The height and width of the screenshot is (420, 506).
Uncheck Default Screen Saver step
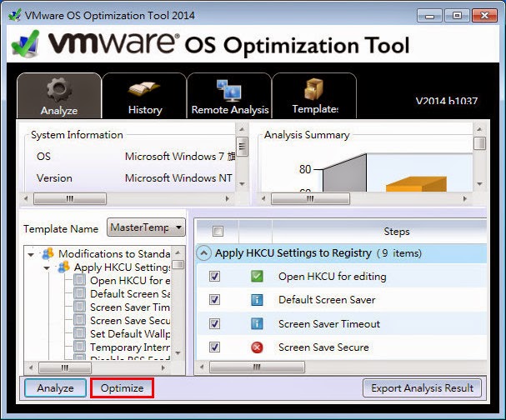[214, 300]
